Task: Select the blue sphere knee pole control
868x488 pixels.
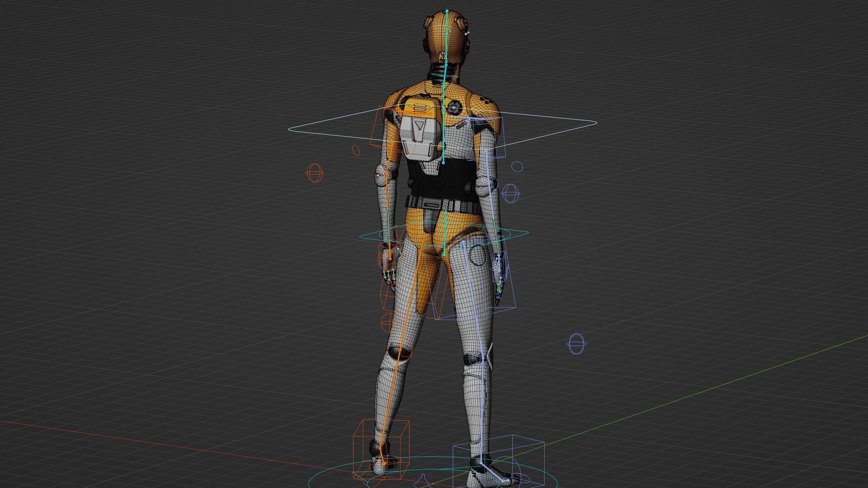Action: coord(576,344)
